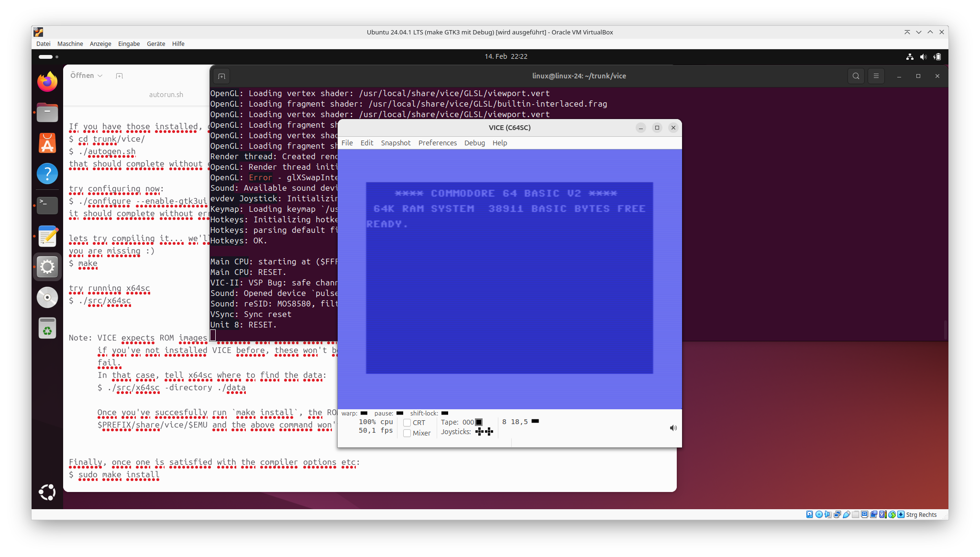Screen dimensions: 980x557
Task: Click VirtualBox audio status icon
Action: click(x=828, y=514)
